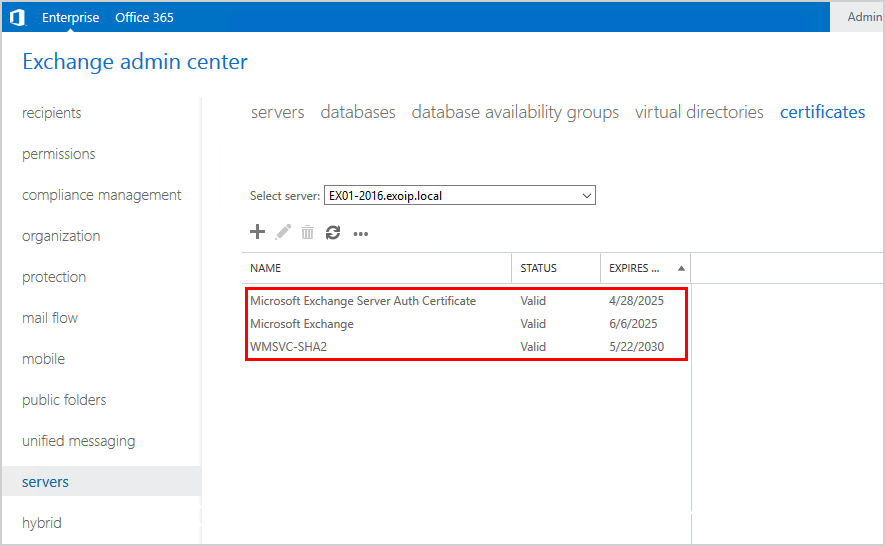The width and height of the screenshot is (885, 546).
Task: Go to recipients in sidebar
Action: coord(52,113)
